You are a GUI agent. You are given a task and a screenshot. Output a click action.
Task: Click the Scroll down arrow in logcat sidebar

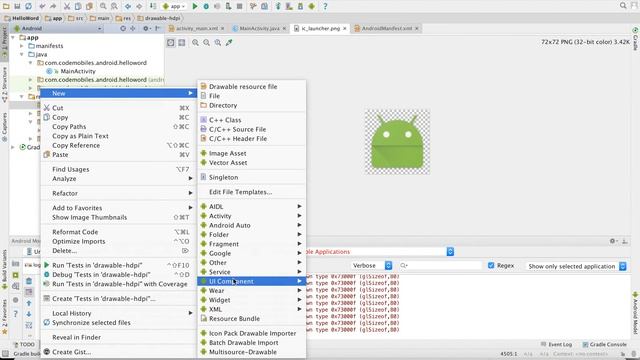pyautogui.click(x=29, y=314)
